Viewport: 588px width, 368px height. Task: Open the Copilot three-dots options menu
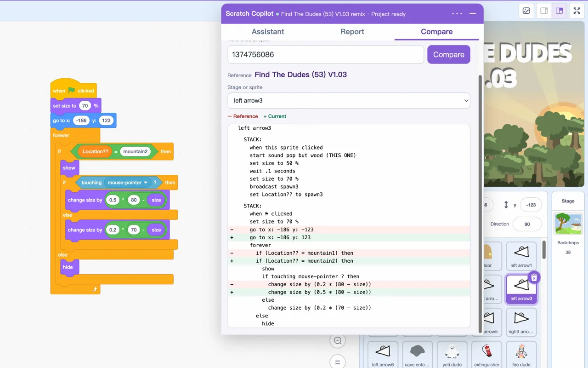(x=457, y=14)
